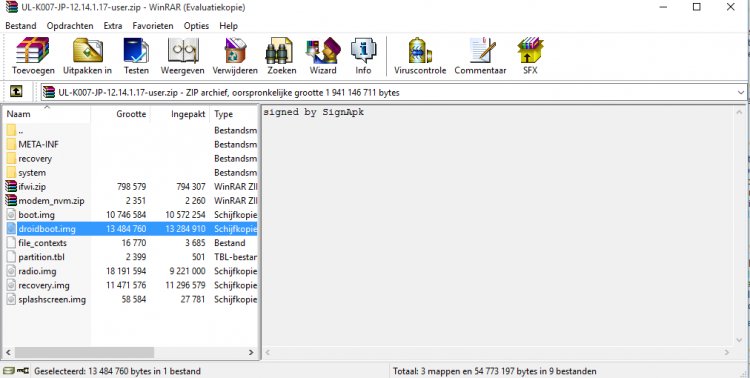Go up one folder level
The image size is (750, 378).
coord(16,92)
